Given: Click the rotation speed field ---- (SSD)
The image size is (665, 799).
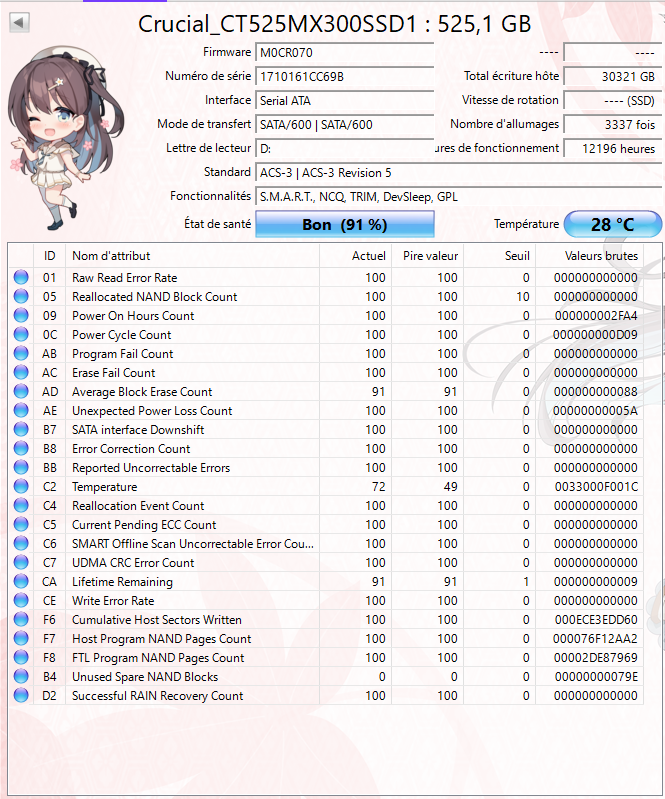Looking at the screenshot, I should [613, 100].
